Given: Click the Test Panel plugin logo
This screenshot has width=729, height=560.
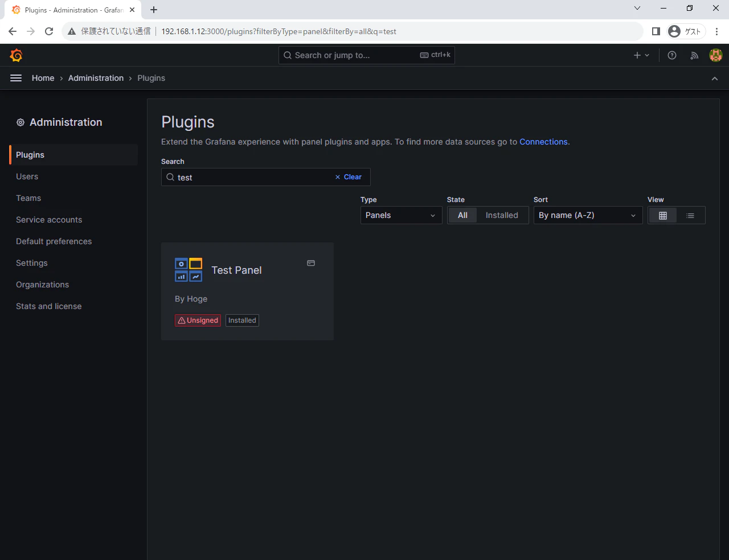Looking at the screenshot, I should (x=189, y=270).
